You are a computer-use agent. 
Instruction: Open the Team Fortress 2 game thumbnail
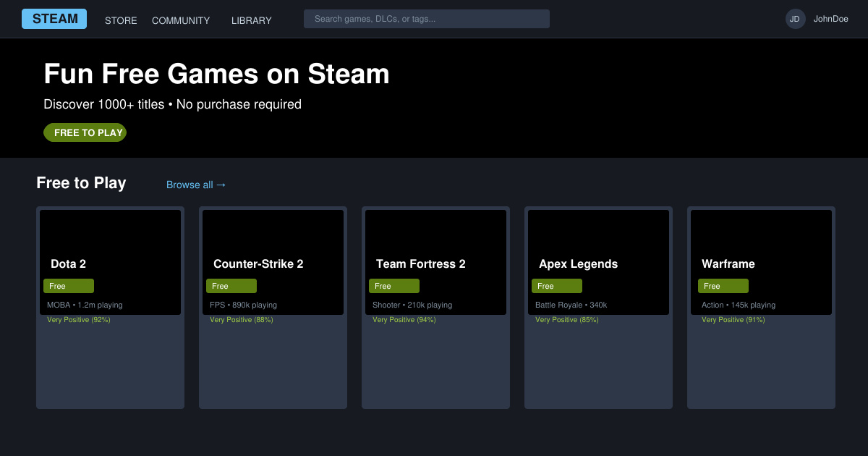click(x=435, y=262)
